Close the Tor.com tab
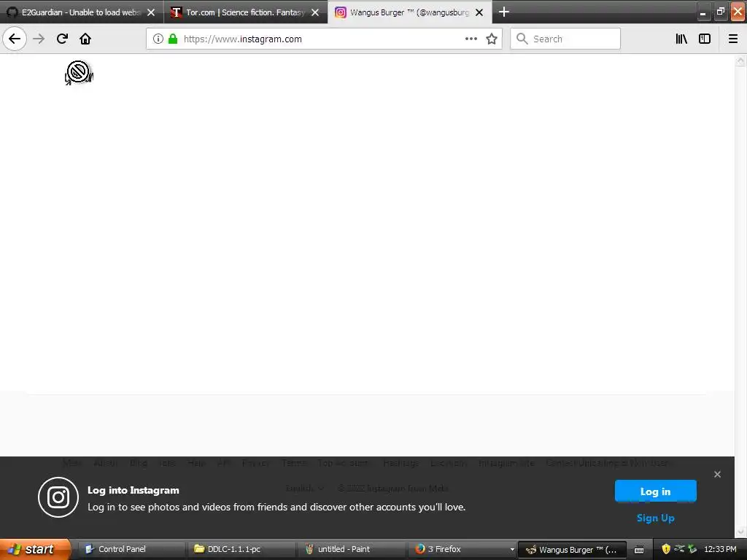Image resolution: width=747 pixels, height=560 pixels. click(315, 12)
